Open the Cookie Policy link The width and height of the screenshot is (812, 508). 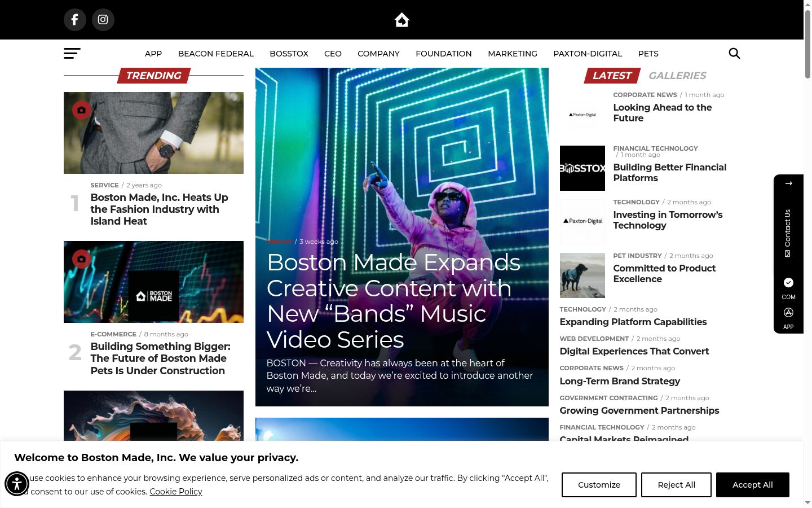pos(176,492)
